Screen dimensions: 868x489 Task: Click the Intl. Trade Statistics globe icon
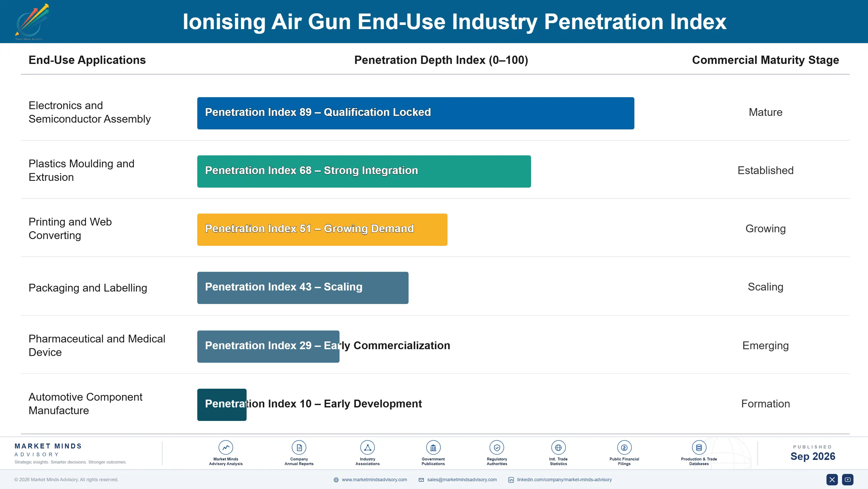tap(558, 447)
